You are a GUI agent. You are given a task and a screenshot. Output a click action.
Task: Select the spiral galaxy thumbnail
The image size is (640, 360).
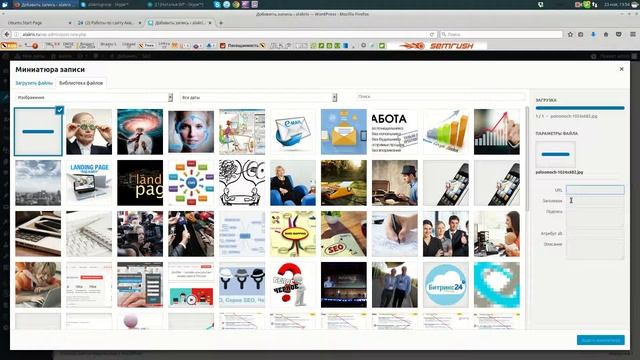(x=140, y=132)
